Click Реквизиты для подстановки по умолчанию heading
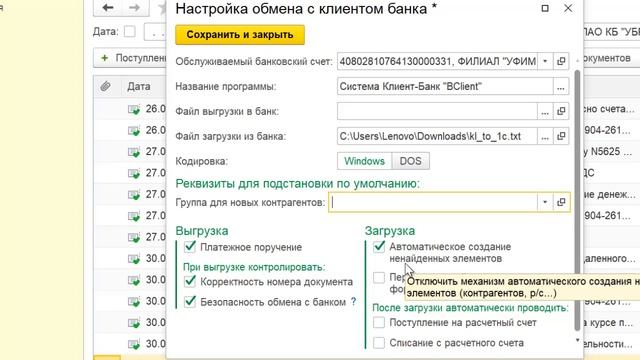Image resolution: width=640 pixels, height=360 pixels. 298,183
